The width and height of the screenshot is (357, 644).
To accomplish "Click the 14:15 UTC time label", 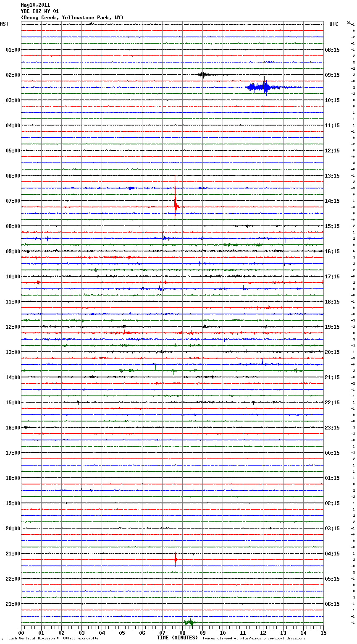I will [x=332, y=201].
